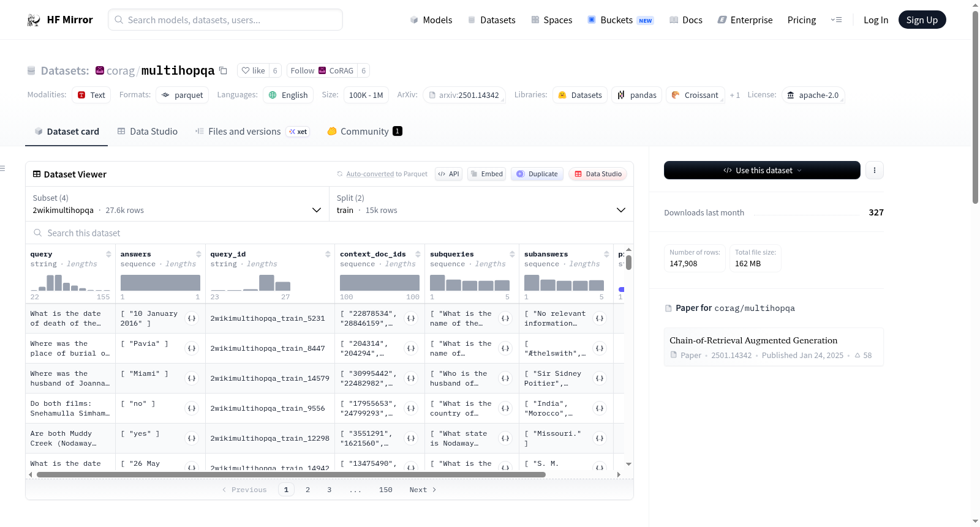Open the Data Studio tab
Viewport: 980px width, 527px height.
(148, 132)
